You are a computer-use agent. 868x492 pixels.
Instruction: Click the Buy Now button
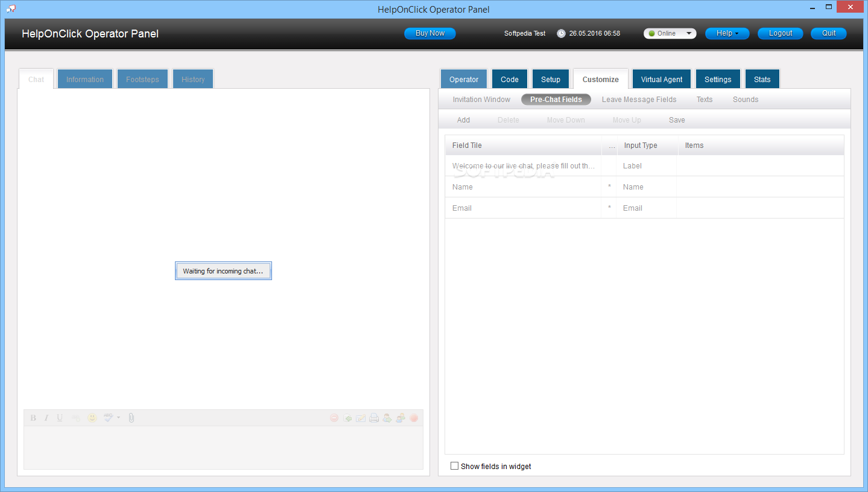[x=430, y=34]
